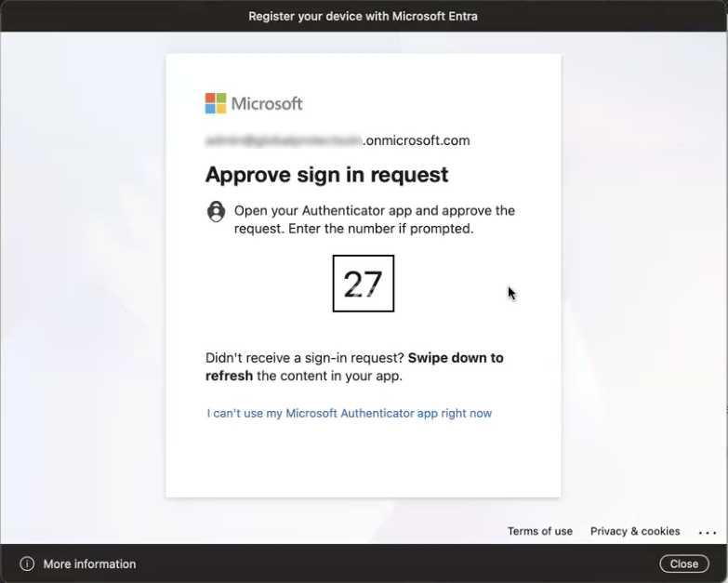The width and height of the screenshot is (728, 583).
Task: Open the Terms of use link
Action: [x=539, y=531]
